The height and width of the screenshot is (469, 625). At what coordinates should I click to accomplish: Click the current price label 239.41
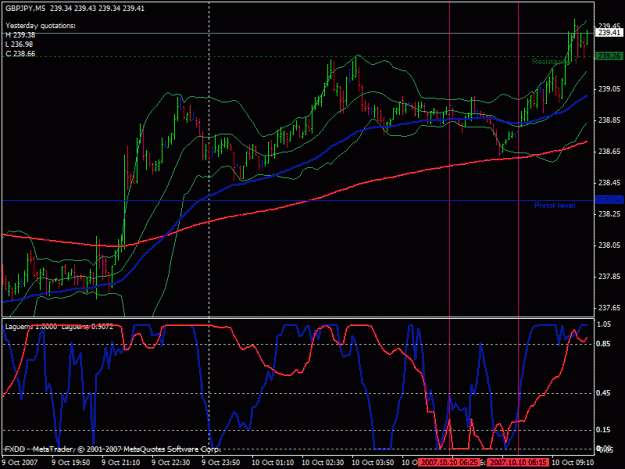(x=609, y=32)
